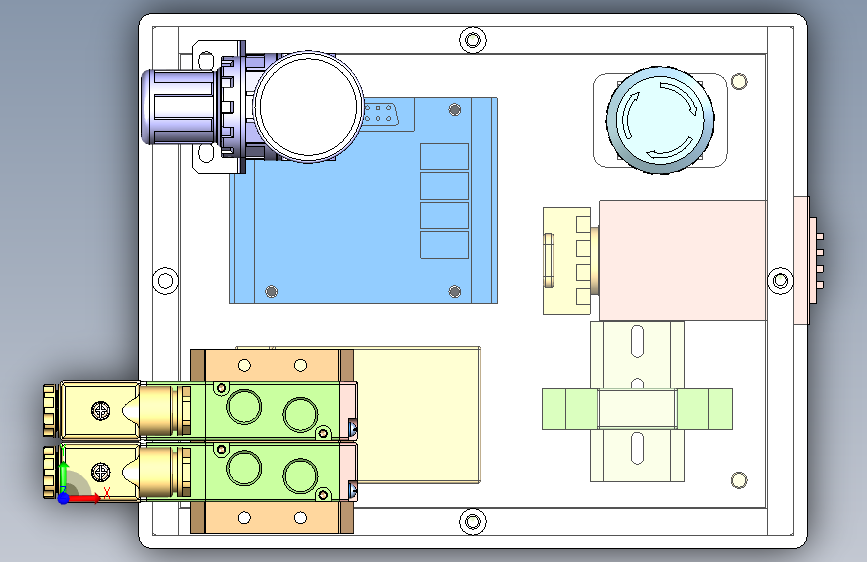Select the green clamp across the DIN rail
This screenshot has height=562, width=867.
click(638, 409)
